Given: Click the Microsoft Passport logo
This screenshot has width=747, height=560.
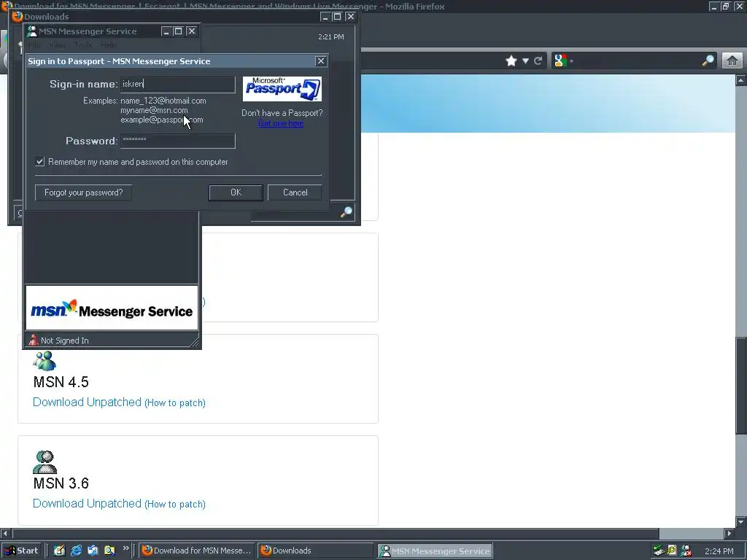Looking at the screenshot, I should tap(282, 88).
